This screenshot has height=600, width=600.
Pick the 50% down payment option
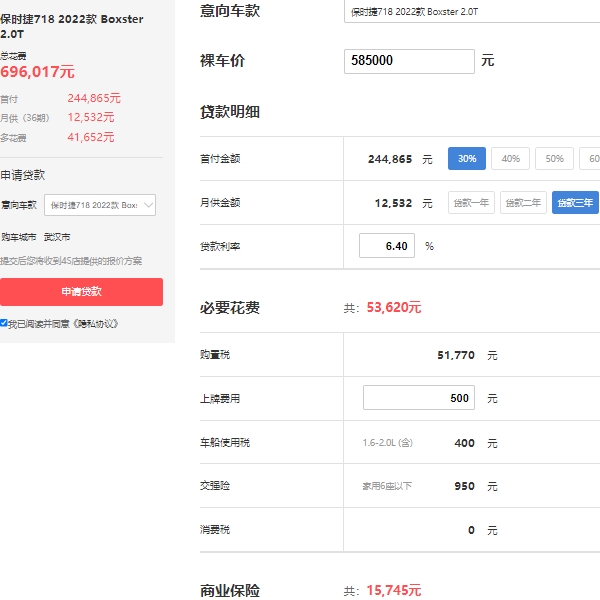(x=554, y=159)
